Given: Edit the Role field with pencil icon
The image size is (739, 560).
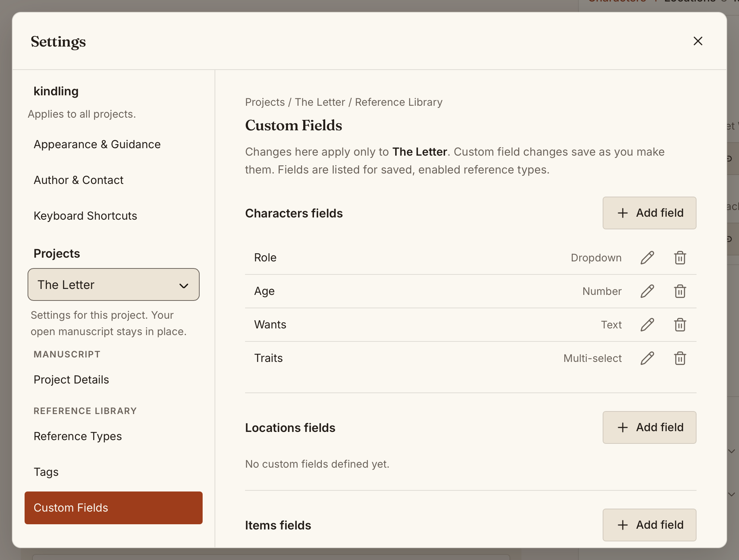Looking at the screenshot, I should [647, 258].
